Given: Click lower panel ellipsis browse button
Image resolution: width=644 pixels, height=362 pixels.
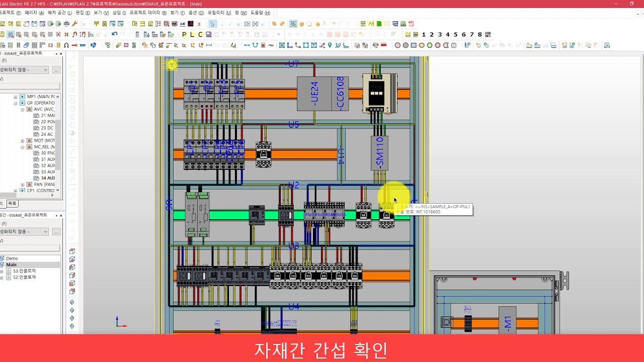Looking at the screenshot, I should pos(56,232).
